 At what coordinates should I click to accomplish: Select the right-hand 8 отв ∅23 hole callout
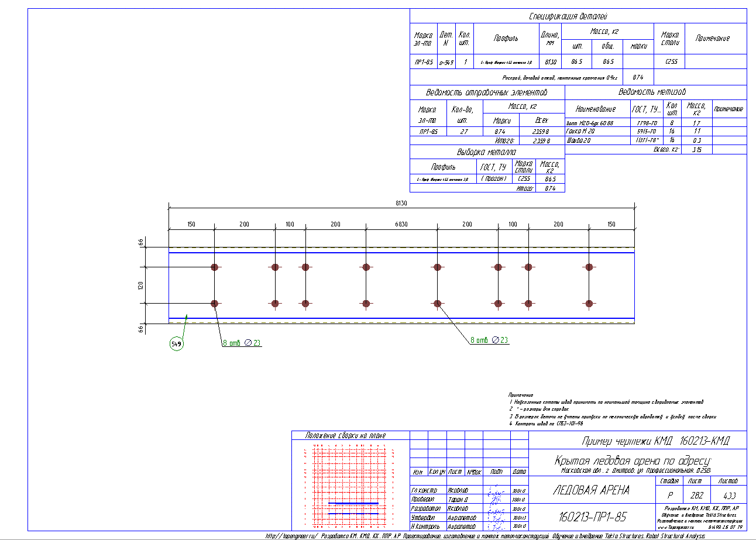click(489, 340)
